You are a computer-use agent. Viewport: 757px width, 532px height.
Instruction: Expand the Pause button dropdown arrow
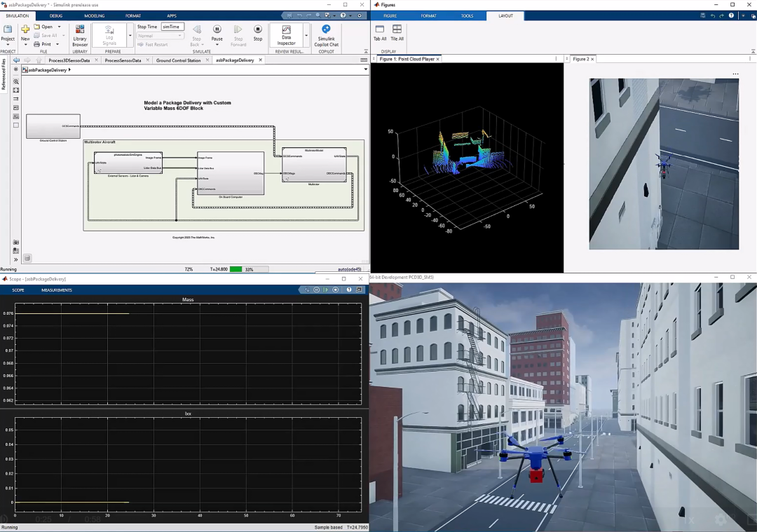(217, 44)
